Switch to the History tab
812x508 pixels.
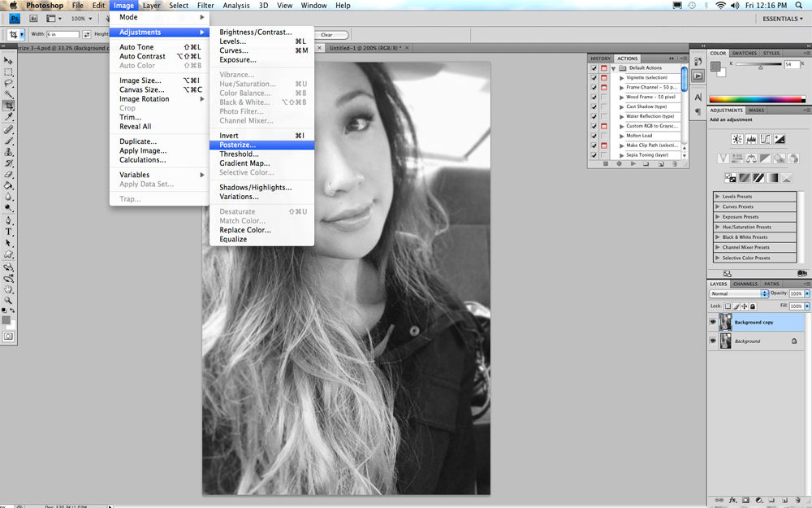click(601, 59)
